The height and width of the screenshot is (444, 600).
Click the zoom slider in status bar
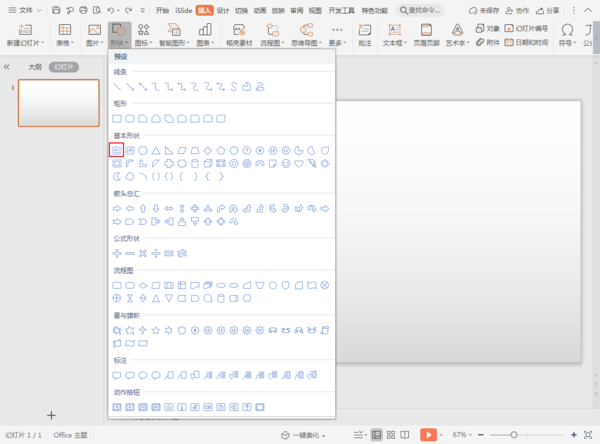click(x=514, y=435)
